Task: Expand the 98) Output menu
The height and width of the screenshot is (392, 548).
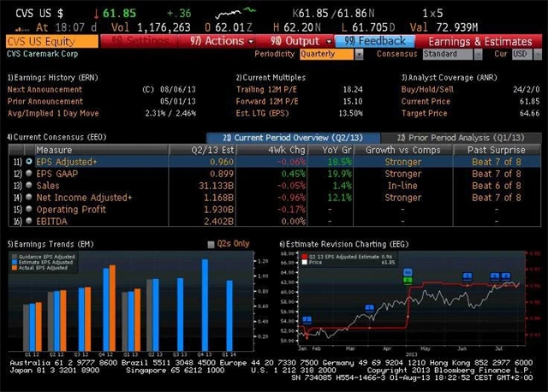Action: (300, 41)
